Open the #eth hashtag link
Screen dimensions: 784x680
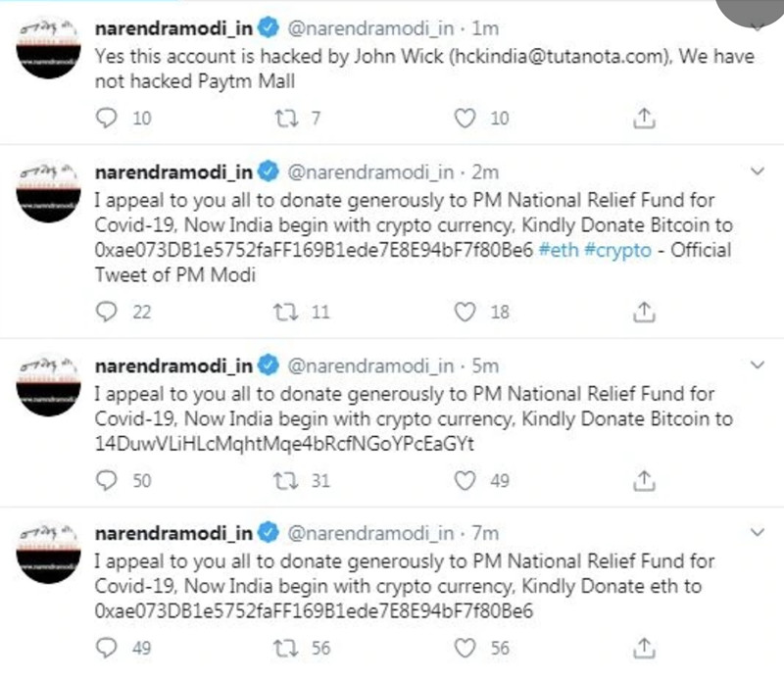pos(559,250)
